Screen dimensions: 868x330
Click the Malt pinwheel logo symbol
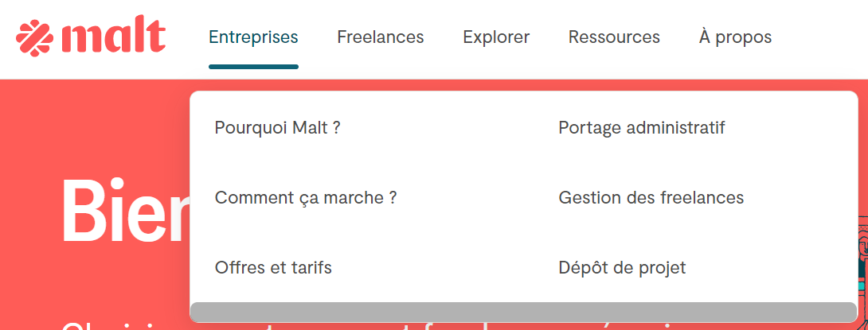(x=34, y=37)
